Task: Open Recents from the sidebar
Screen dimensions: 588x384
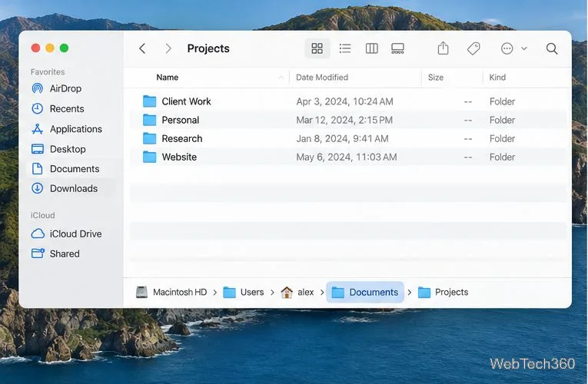Action: coord(67,108)
